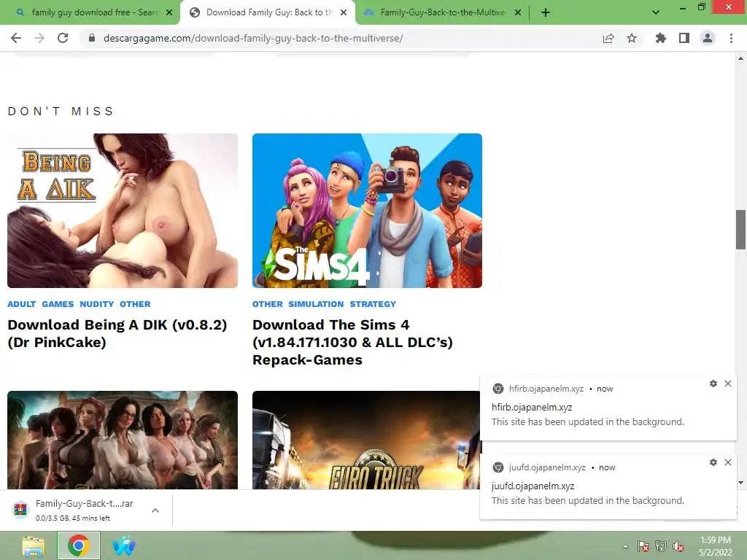This screenshot has height=560, width=747.
Task: Toggle the side panel icon
Action: (684, 38)
